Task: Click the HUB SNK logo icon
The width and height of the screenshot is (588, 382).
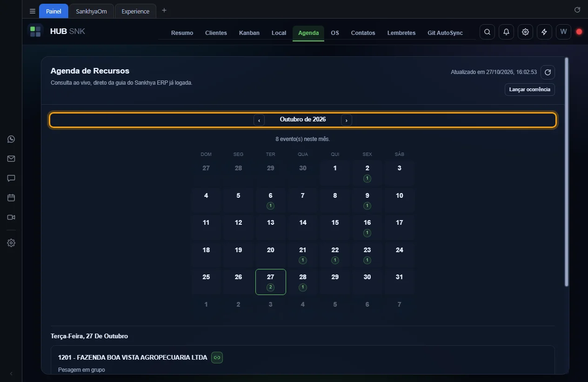Action: 35,32
